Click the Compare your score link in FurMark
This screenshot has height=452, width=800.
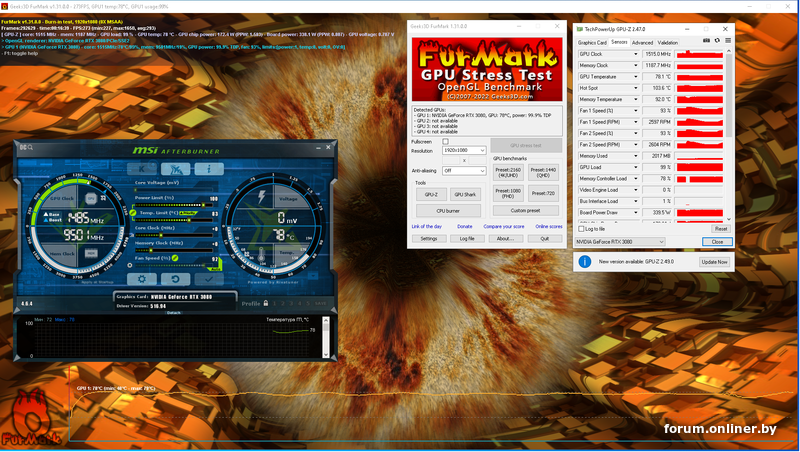pos(504,227)
